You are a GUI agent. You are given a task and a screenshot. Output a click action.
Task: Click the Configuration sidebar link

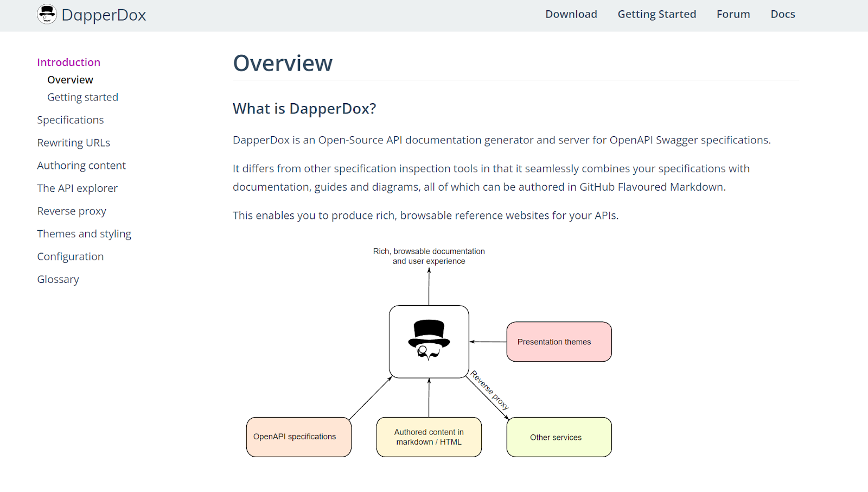click(70, 256)
